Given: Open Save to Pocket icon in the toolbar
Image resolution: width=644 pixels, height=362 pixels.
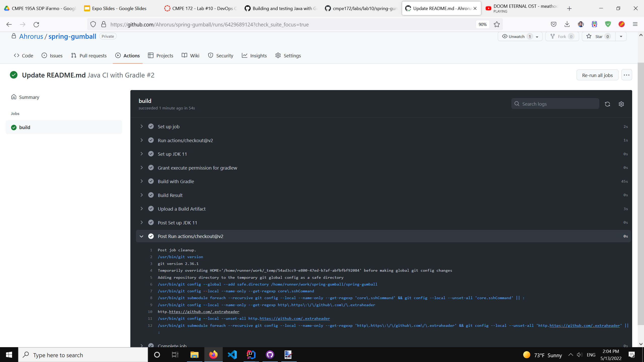Looking at the screenshot, I should point(553,24).
